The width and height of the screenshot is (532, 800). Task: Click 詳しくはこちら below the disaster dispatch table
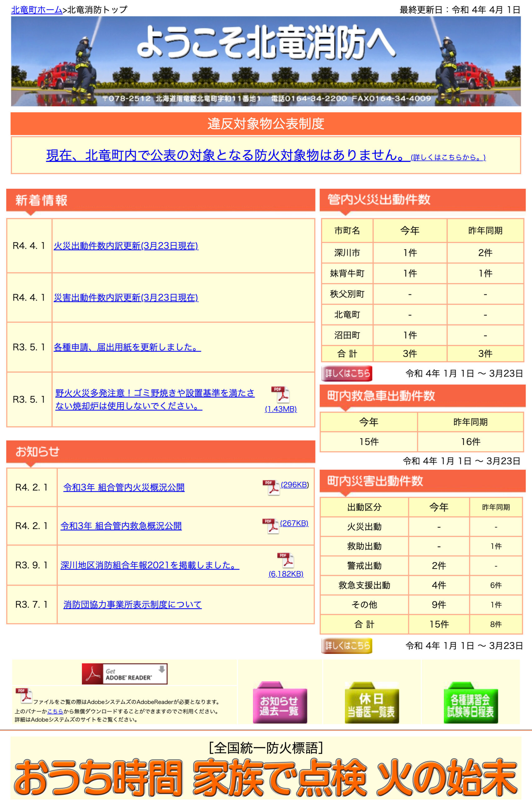pyautogui.click(x=347, y=646)
